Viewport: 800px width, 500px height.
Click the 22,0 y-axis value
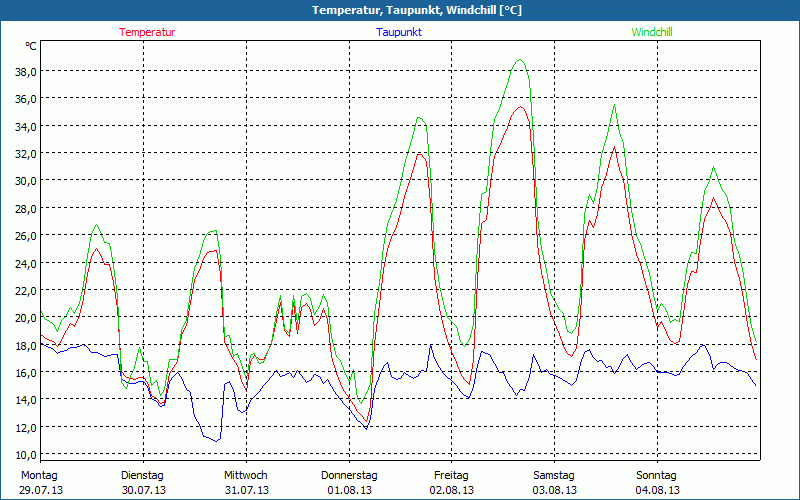26,291
